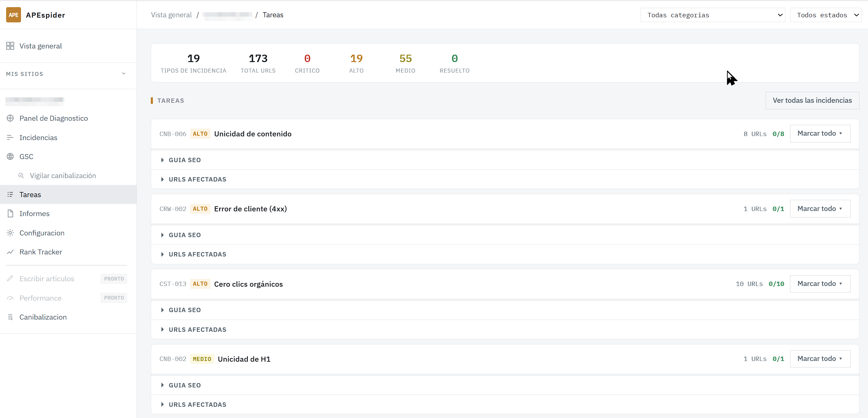Image resolution: width=868 pixels, height=418 pixels.
Task: Expand URLS AFECTADAS under Cero clics orgánicos
Action: point(505,329)
